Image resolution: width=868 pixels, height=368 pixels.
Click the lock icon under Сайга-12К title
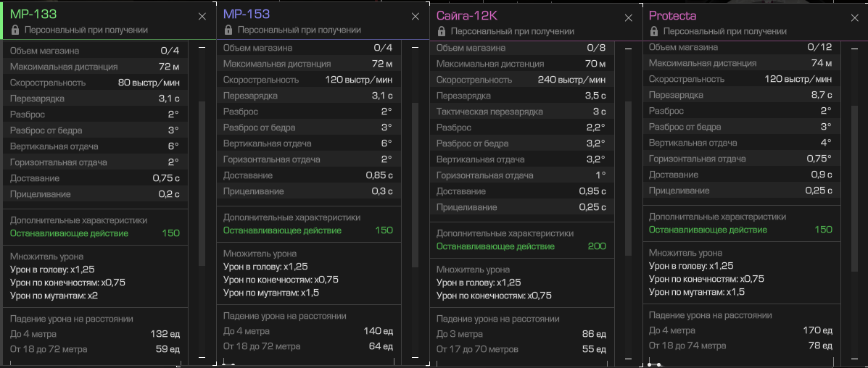440,31
